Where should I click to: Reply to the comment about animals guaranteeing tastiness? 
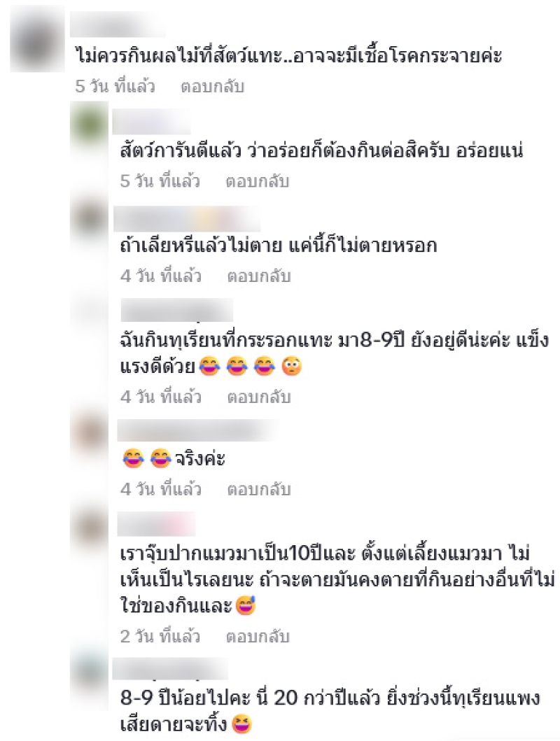coord(258,181)
